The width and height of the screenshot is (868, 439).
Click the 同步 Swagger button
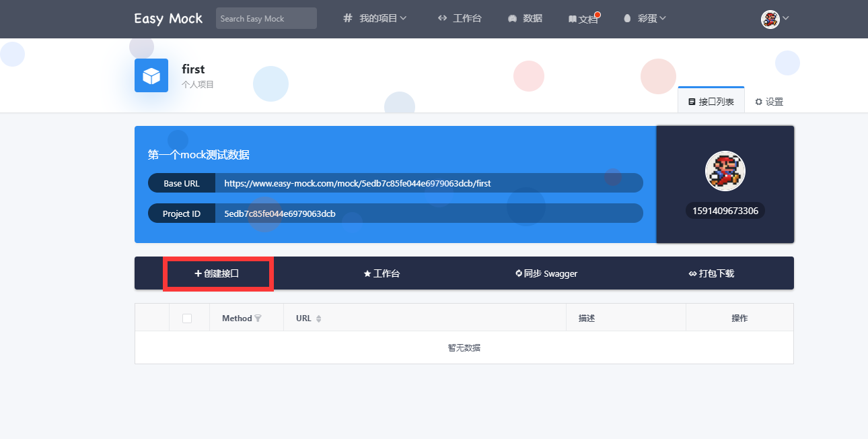(546, 273)
